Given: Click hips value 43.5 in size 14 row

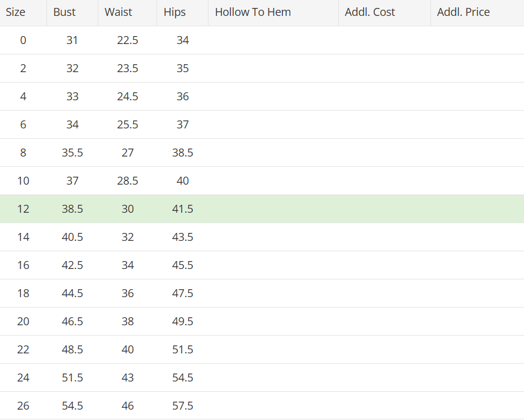Looking at the screenshot, I should coord(182,237).
